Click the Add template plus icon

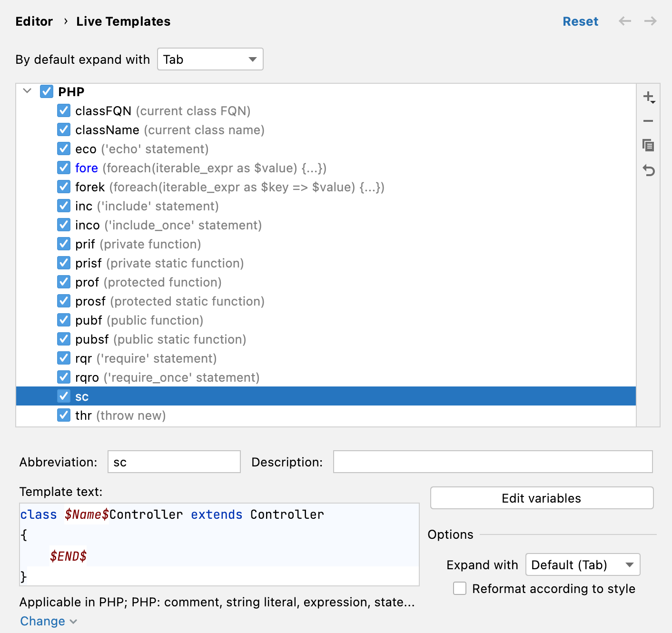point(649,97)
